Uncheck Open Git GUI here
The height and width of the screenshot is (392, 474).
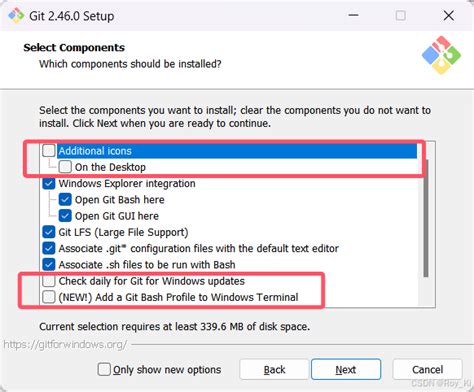coord(65,216)
